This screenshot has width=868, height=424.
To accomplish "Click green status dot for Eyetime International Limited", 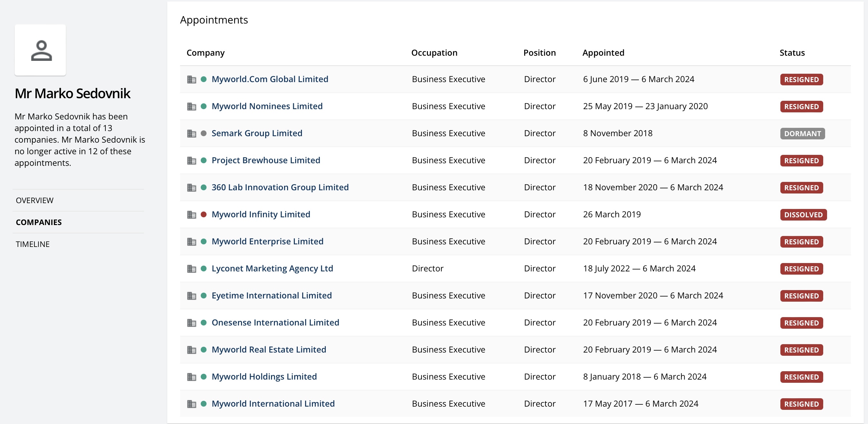I will tap(204, 295).
